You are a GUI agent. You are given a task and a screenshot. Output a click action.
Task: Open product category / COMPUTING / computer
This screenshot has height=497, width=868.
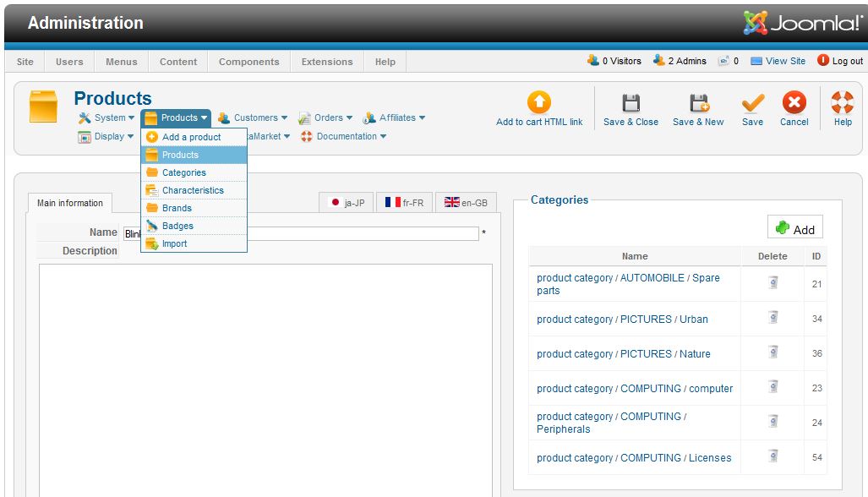click(x=635, y=389)
